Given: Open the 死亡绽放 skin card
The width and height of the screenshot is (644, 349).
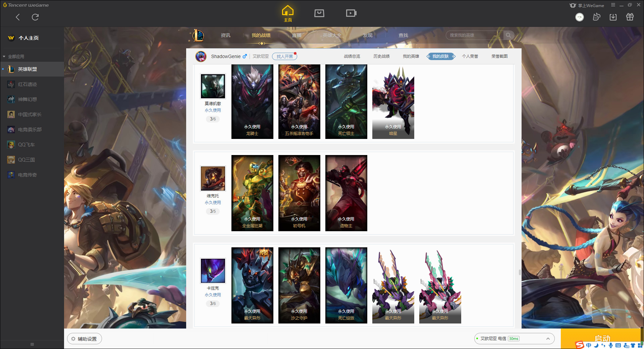Looking at the screenshot, I should pos(346,285).
